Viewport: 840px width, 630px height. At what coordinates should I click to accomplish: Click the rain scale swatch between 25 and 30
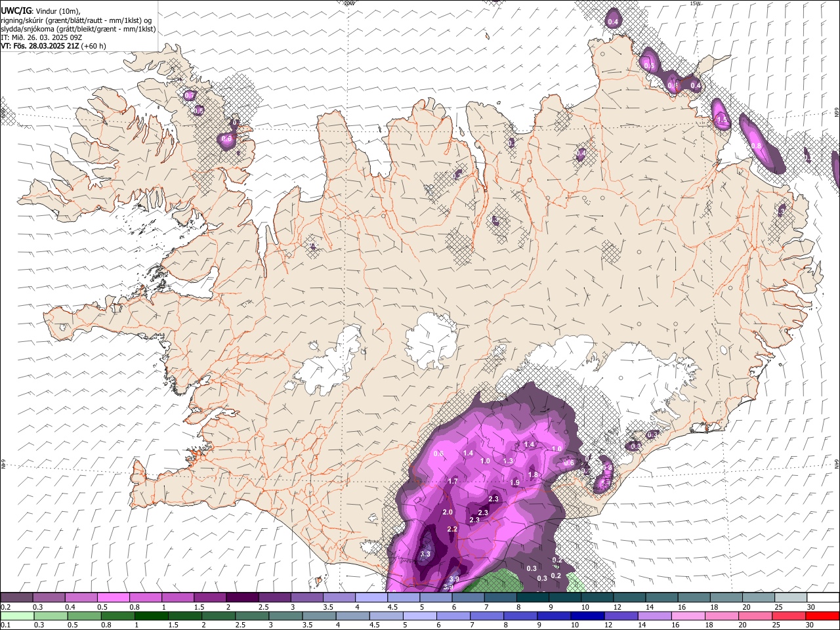(788, 616)
